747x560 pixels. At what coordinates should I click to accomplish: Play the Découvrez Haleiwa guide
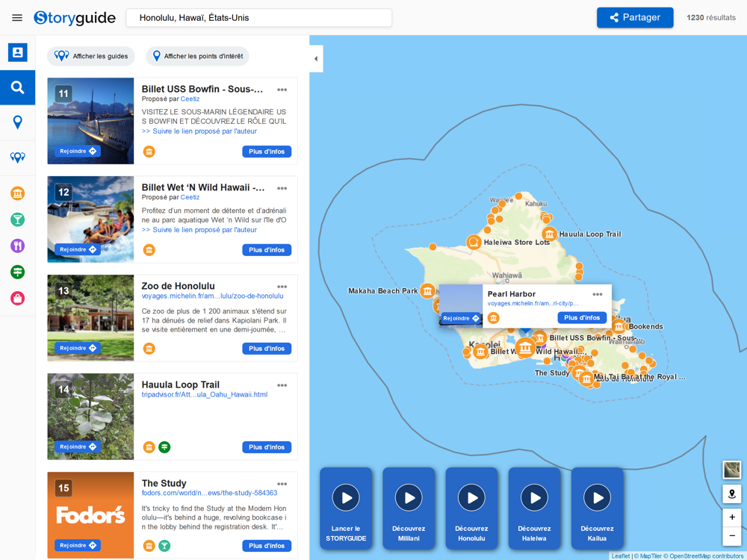coord(535,508)
